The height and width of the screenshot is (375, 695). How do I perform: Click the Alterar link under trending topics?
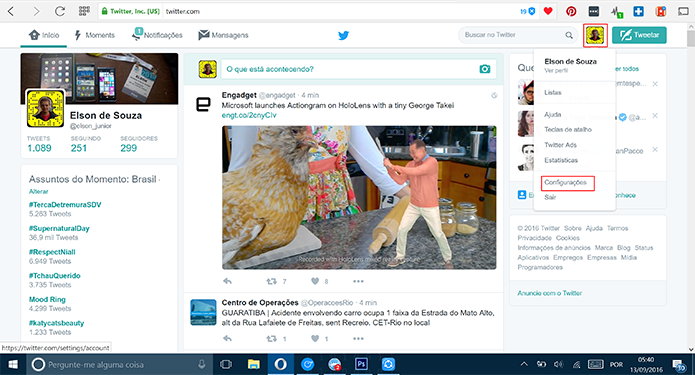[39, 191]
